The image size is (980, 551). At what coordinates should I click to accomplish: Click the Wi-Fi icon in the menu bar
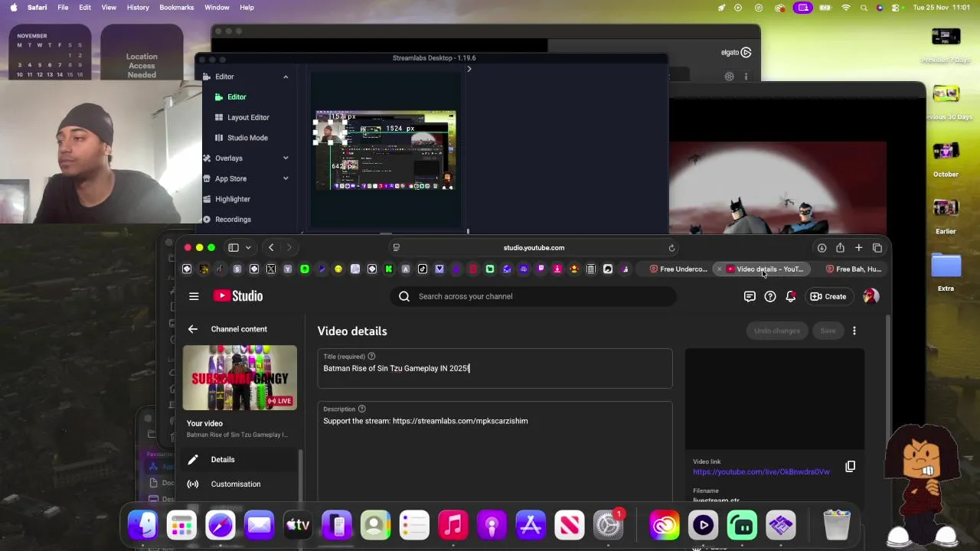click(x=846, y=8)
